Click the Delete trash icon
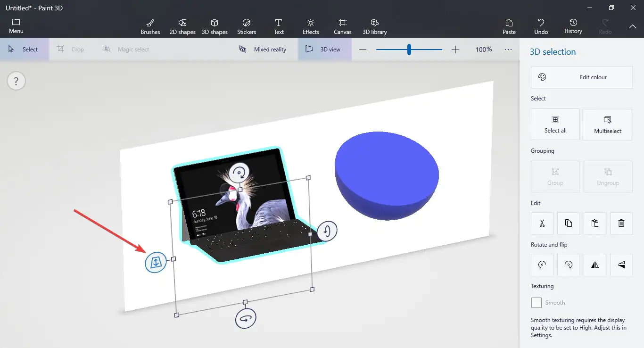The height and width of the screenshot is (348, 644). tap(621, 224)
